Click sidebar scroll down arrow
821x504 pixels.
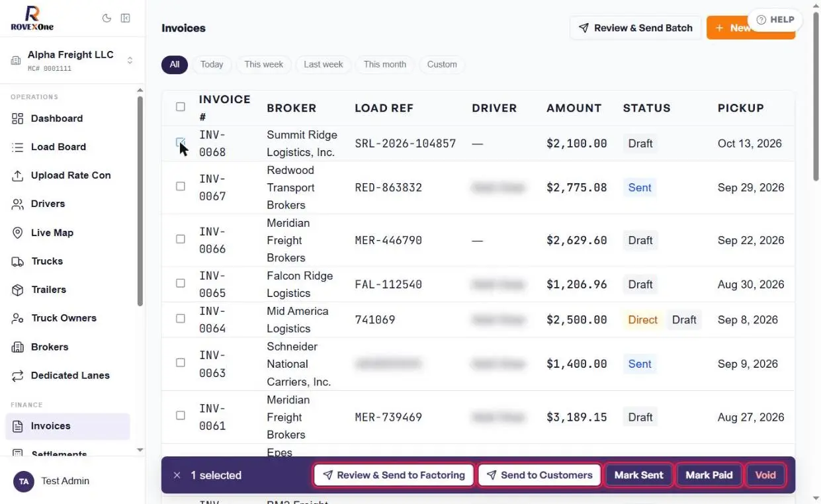tap(140, 450)
